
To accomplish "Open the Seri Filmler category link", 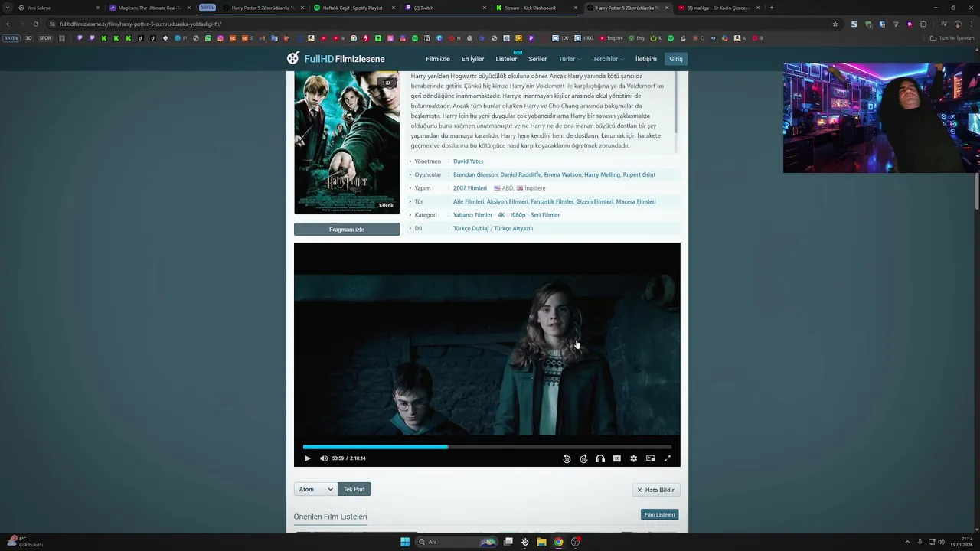I will click(545, 215).
